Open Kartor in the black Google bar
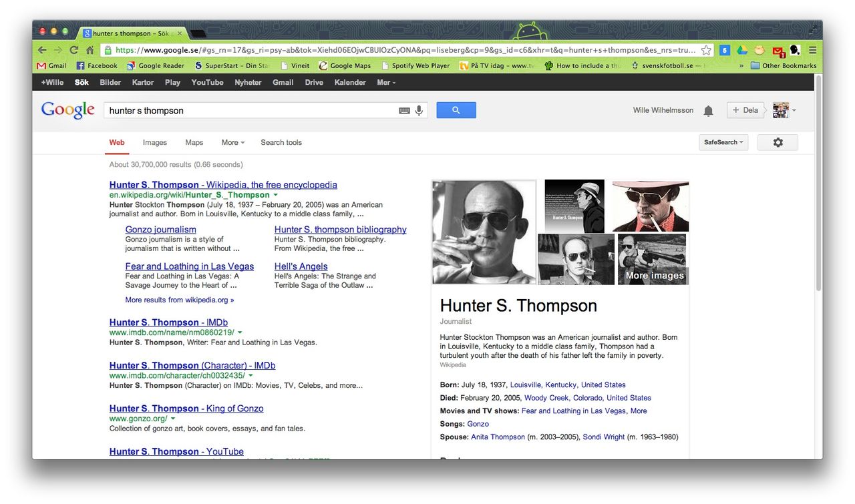The image size is (855, 504). (x=143, y=82)
